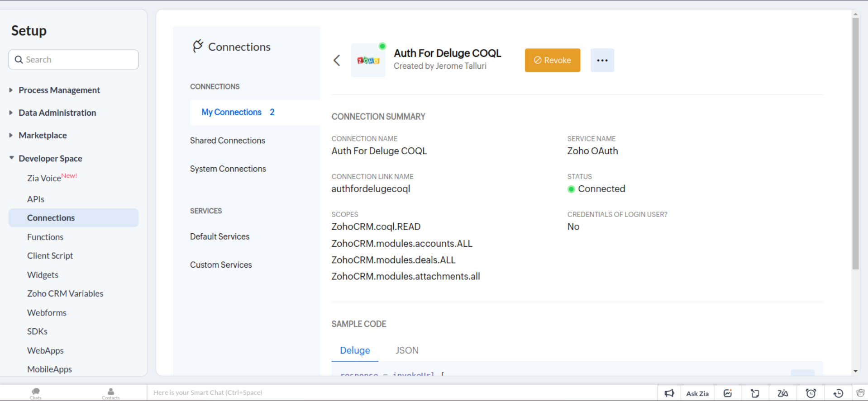Open the sticky note icon in the bottom bar
The width and height of the screenshot is (868, 401).
coord(755,393)
